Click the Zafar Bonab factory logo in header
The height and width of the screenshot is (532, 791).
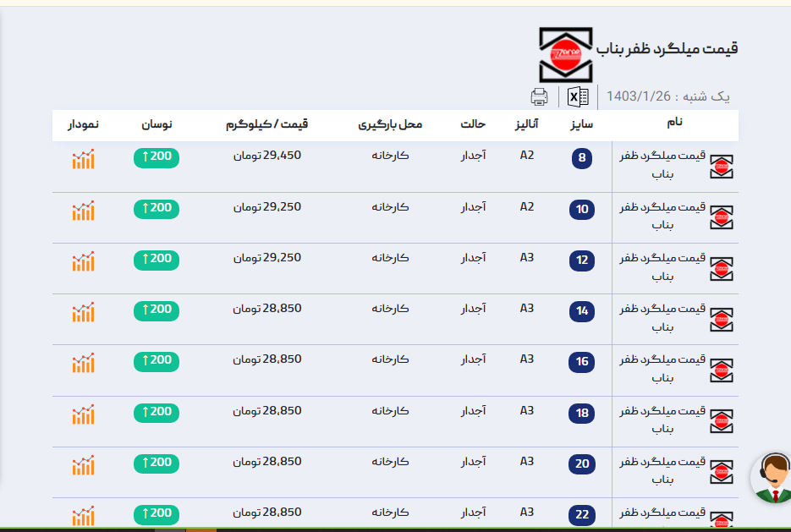pyautogui.click(x=567, y=54)
